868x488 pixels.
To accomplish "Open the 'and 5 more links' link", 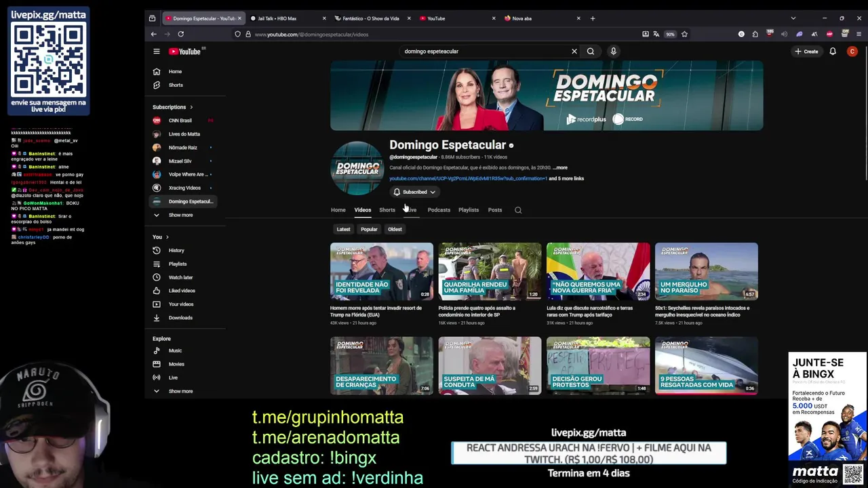I will tap(566, 179).
